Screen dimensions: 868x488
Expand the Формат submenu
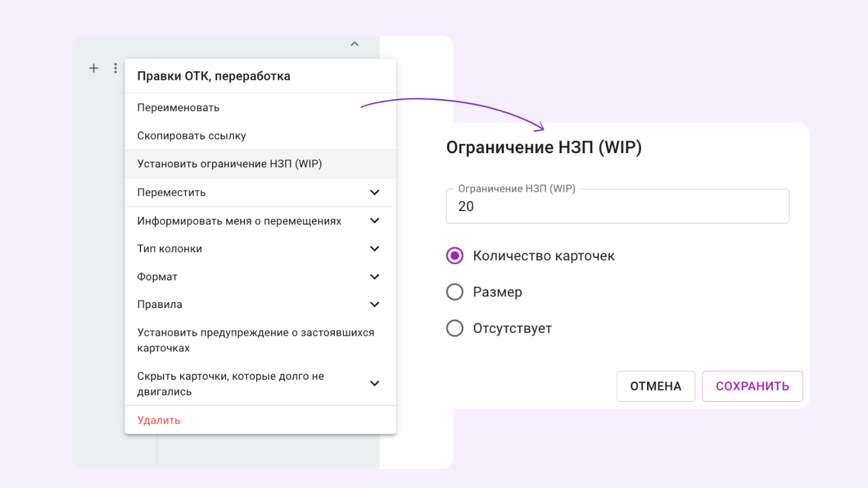[x=374, y=277]
